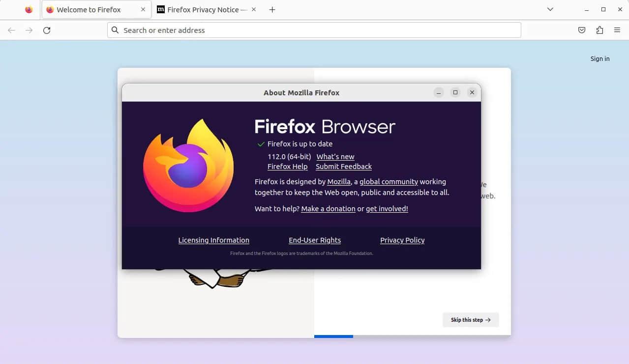Click the Reload page icon
The height and width of the screenshot is (364, 629).
click(47, 30)
